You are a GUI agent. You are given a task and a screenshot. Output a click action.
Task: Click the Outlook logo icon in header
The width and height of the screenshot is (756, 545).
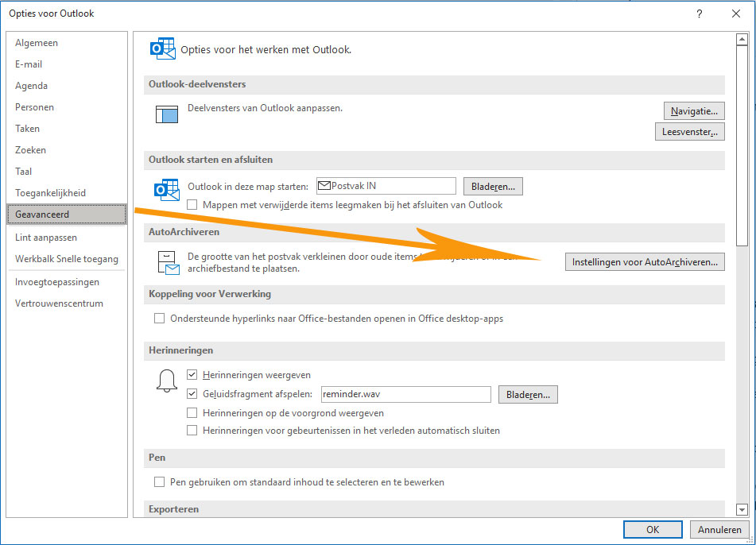[162, 49]
